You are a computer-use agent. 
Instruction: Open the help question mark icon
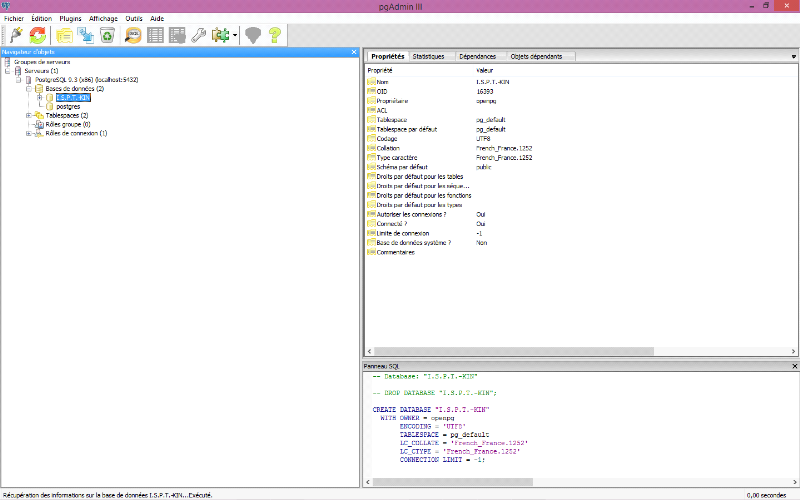pyautogui.click(x=275, y=35)
